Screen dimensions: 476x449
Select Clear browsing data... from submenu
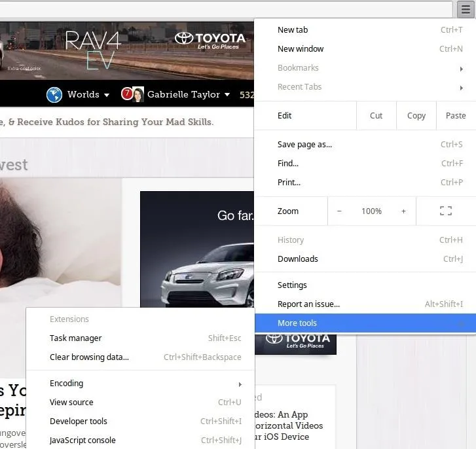click(x=140, y=357)
